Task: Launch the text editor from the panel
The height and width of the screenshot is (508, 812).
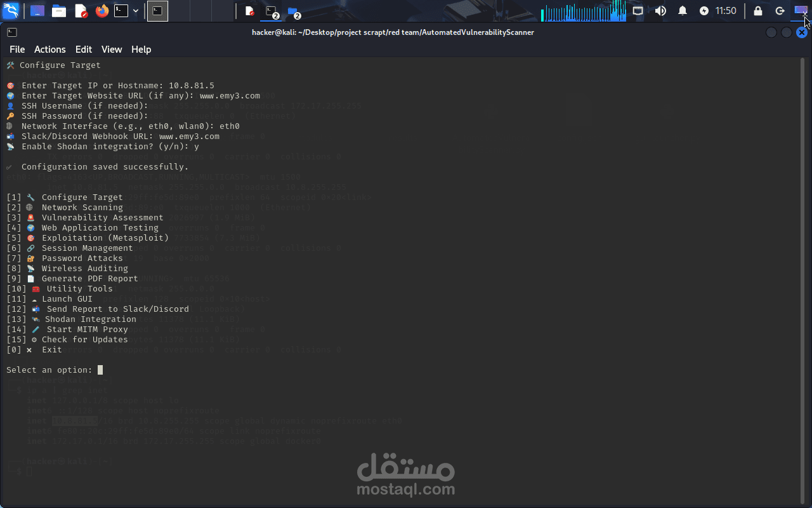Action: click(x=81, y=11)
